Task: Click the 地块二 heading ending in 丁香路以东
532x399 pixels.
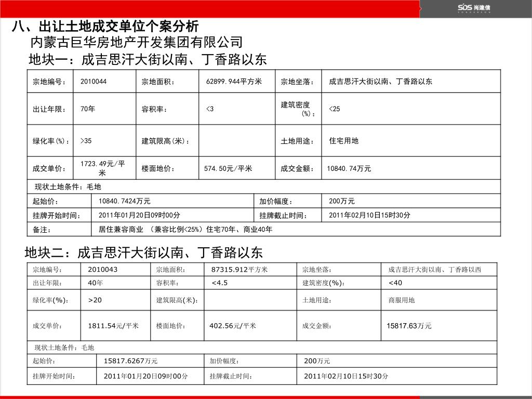Action: pos(144,252)
